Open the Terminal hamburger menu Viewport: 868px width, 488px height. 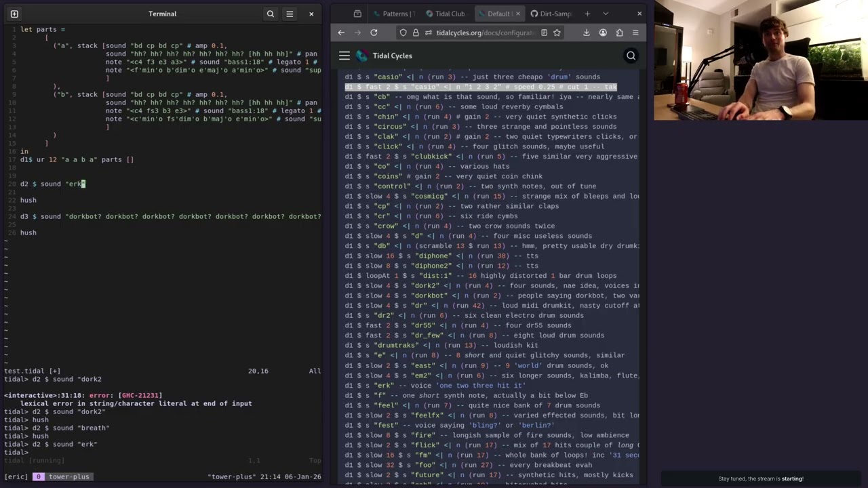pyautogui.click(x=290, y=14)
